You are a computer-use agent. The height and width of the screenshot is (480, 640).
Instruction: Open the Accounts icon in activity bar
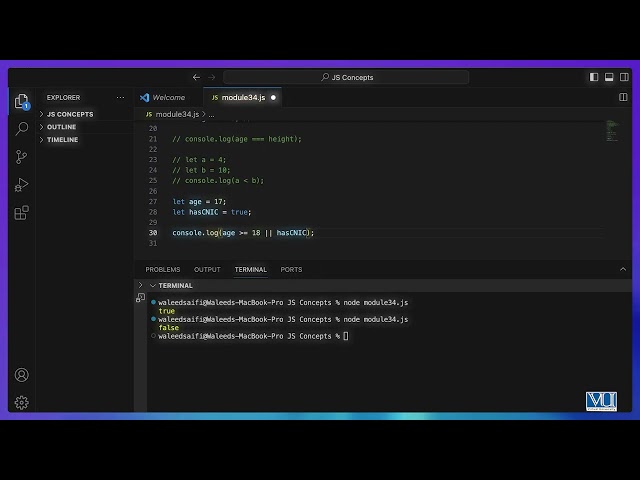(22, 375)
